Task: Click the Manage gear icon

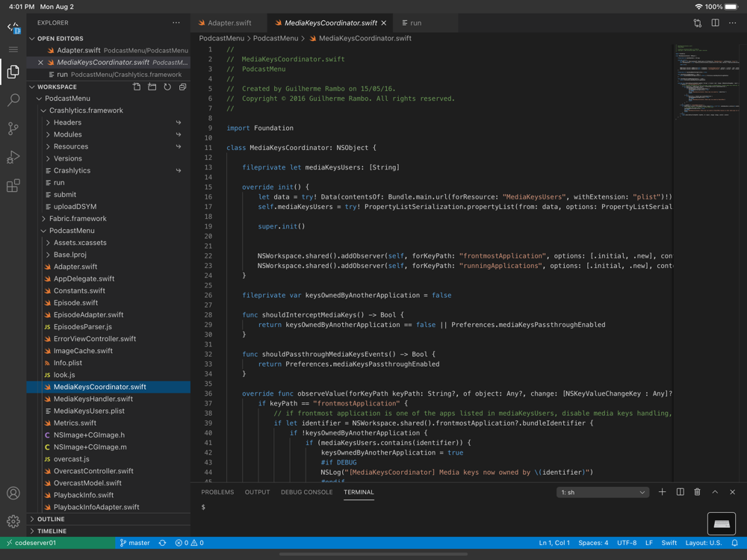Action: pyautogui.click(x=13, y=521)
